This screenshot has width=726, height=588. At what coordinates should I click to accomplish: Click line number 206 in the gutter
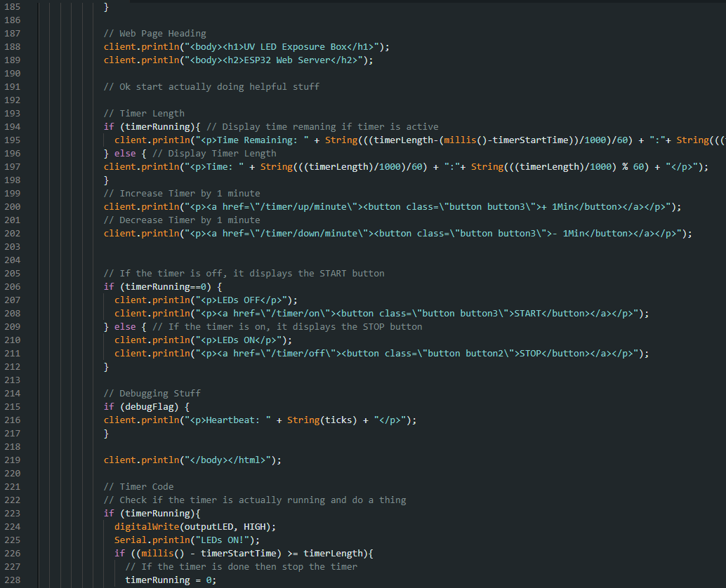12,287
